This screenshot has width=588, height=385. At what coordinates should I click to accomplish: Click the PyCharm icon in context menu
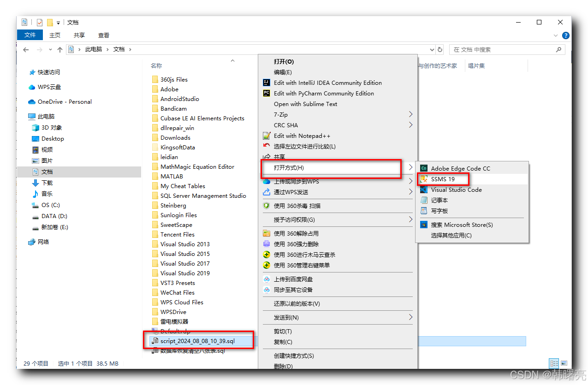point(266,93)
